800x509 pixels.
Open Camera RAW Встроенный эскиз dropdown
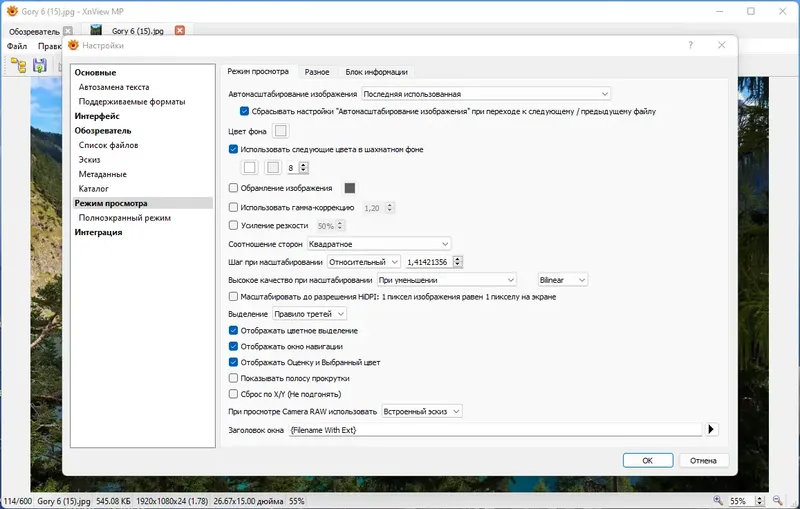(x=422, y=411)
